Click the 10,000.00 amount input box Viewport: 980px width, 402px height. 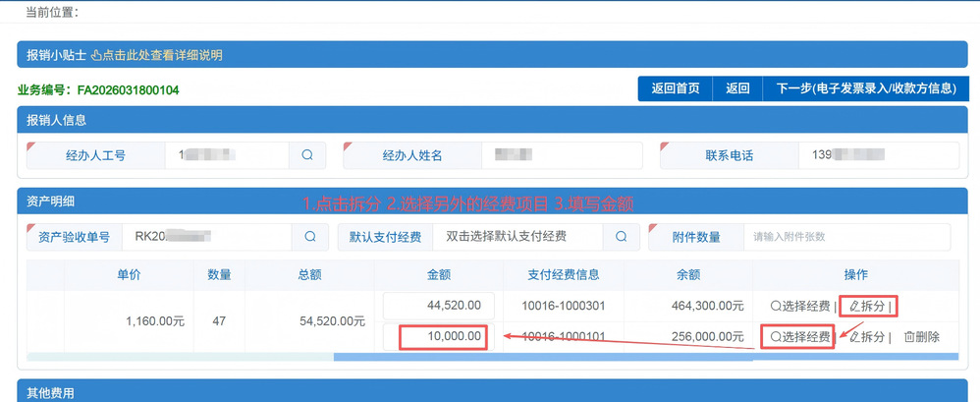(442, 337)
